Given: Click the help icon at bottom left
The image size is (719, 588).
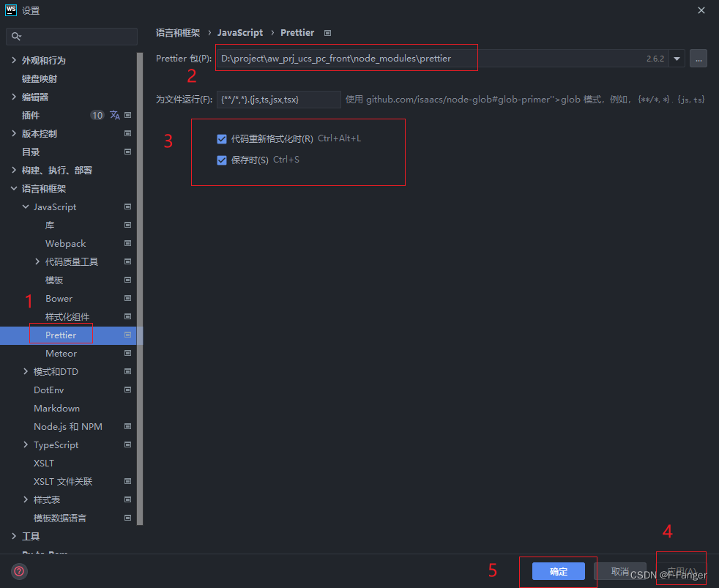Looking at the screenshot, I should tap(19, 571).
